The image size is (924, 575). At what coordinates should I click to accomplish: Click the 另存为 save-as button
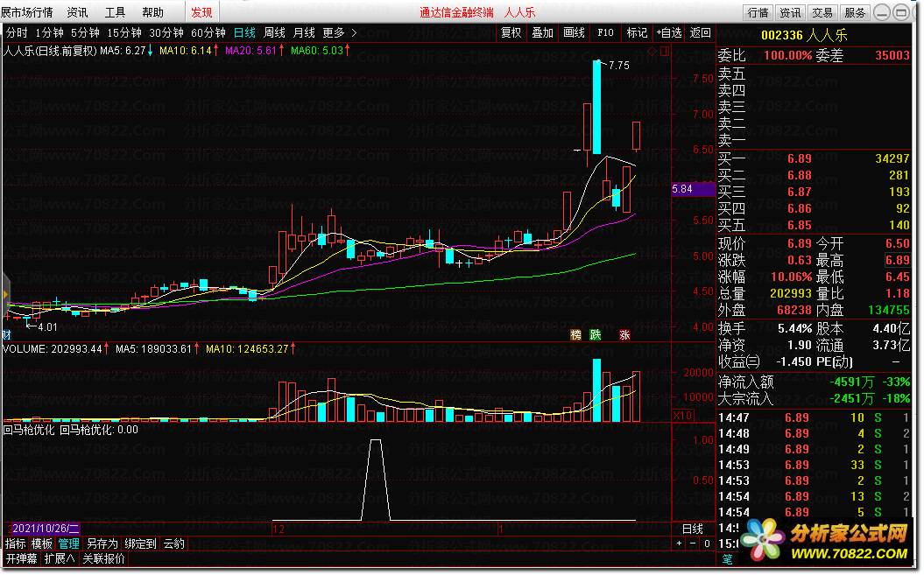click(102, 543)
